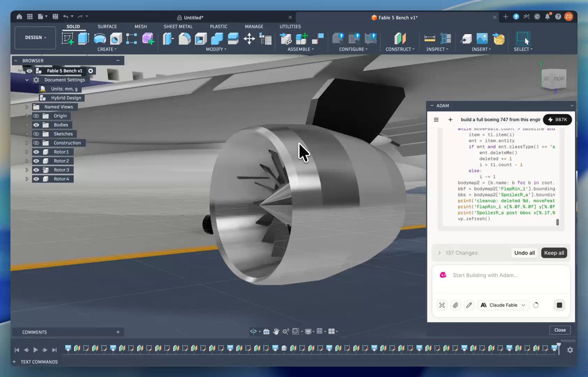Select the Hole tool
Image resolution: width=588 pixels, height=377 pixels.
[x=116, y=39]
